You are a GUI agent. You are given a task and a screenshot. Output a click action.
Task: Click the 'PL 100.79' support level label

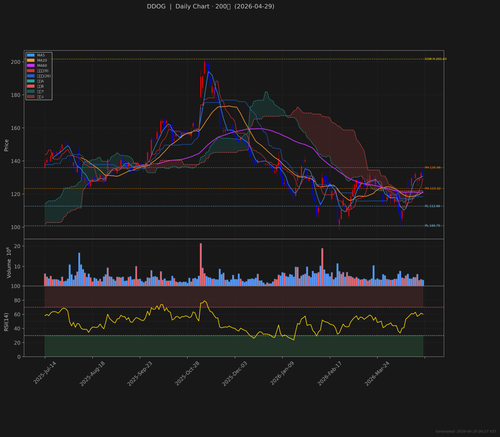432,226
